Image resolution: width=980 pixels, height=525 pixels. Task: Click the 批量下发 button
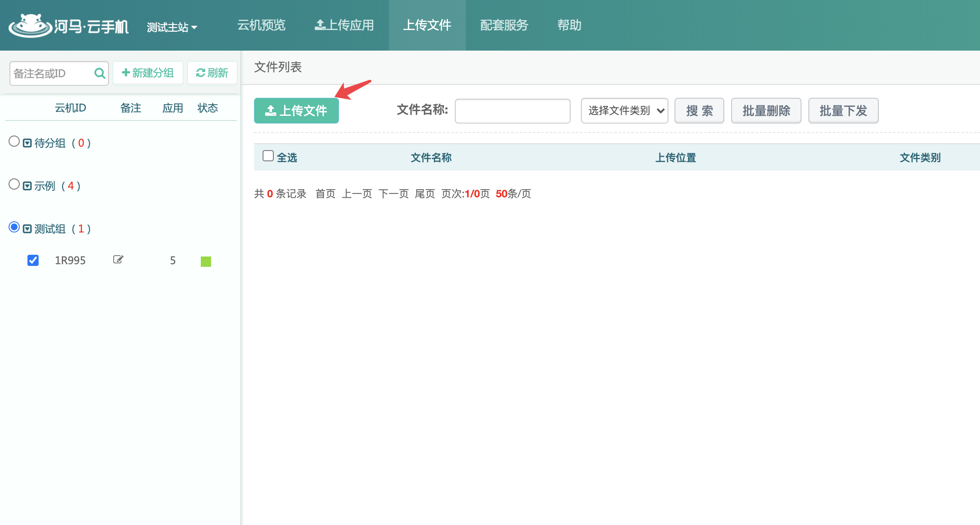844,111
